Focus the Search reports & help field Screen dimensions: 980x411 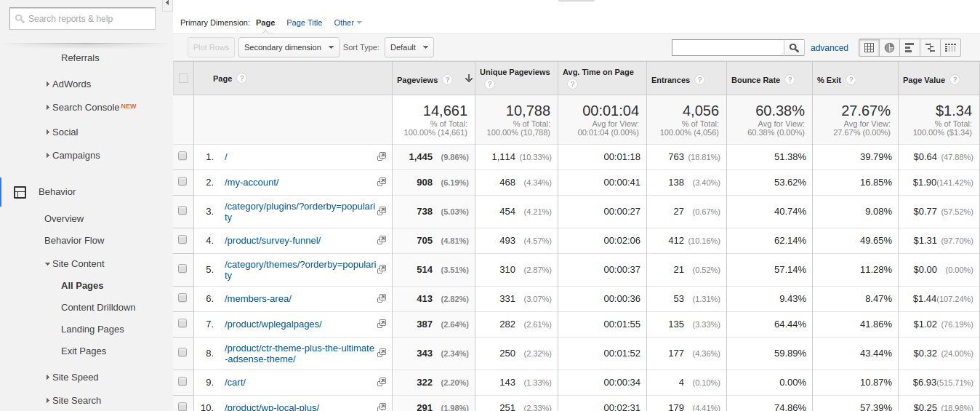82,19
